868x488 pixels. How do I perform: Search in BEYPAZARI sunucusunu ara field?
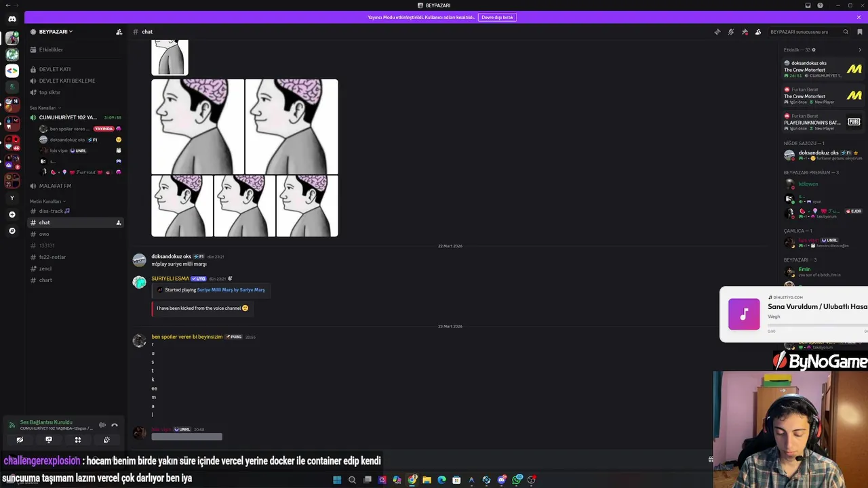(808, 32)
